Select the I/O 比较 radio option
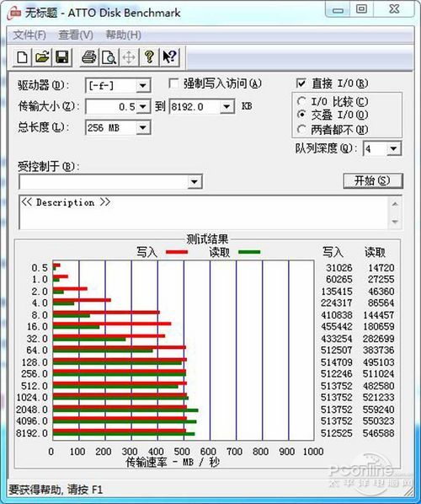 [x=301, y=102]
